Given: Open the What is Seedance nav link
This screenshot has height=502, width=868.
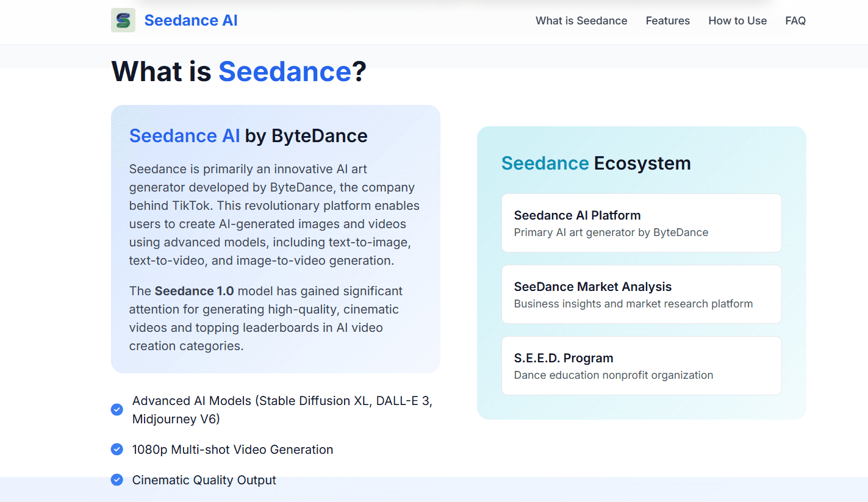Looking at the screenshot, I should pyautogui.click(x=581, y=21).
